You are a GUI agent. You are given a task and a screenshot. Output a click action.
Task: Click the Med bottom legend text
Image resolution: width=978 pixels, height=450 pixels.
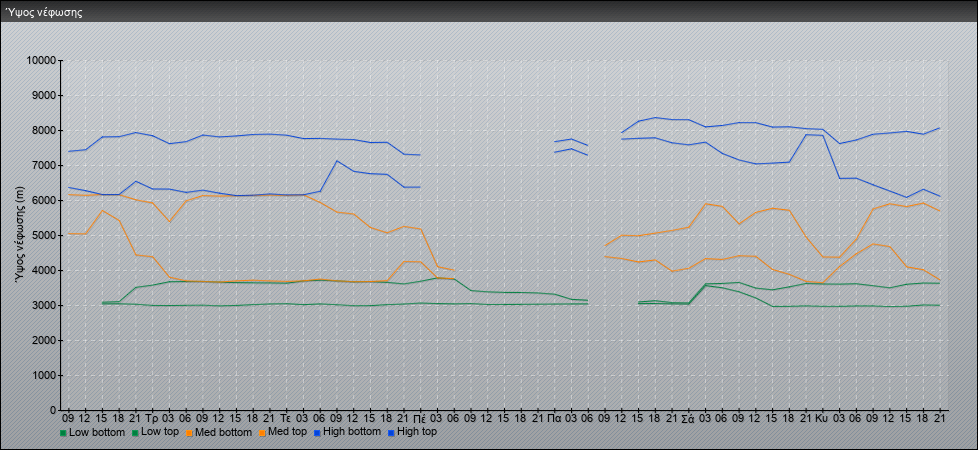(224, 433)
